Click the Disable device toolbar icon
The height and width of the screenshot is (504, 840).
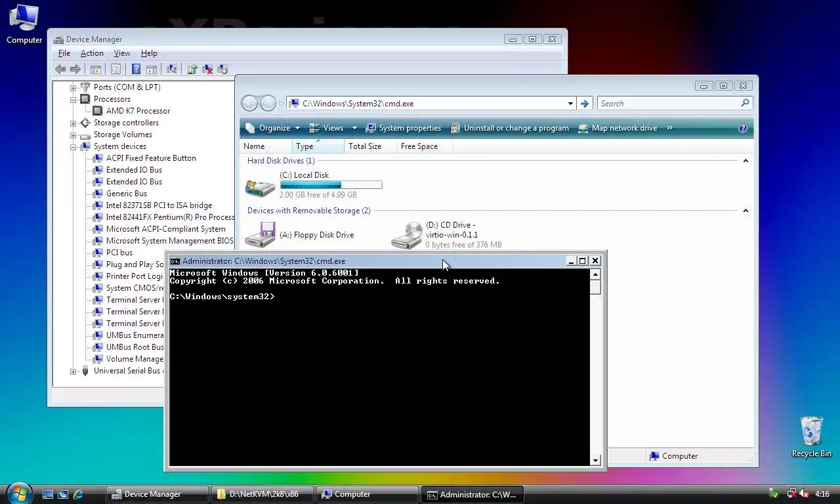coord(222,69)
